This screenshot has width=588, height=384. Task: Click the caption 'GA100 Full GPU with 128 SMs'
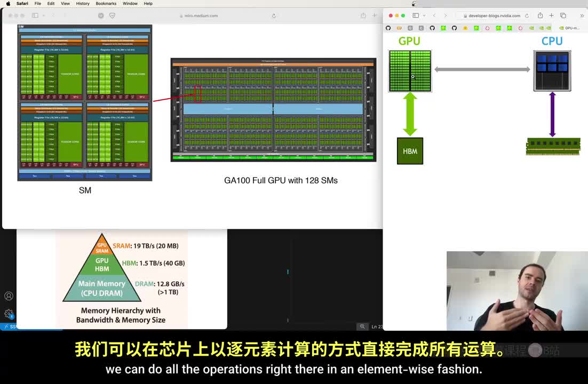pyautogui.click(x=281, y=180)
